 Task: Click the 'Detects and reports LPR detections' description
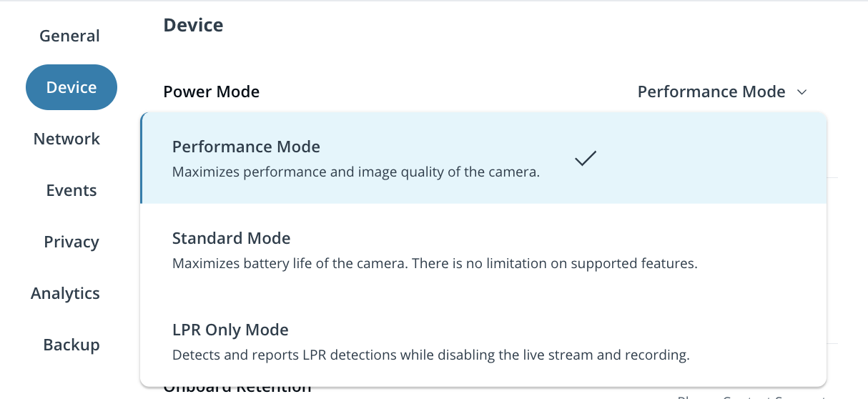click(430, 355)
